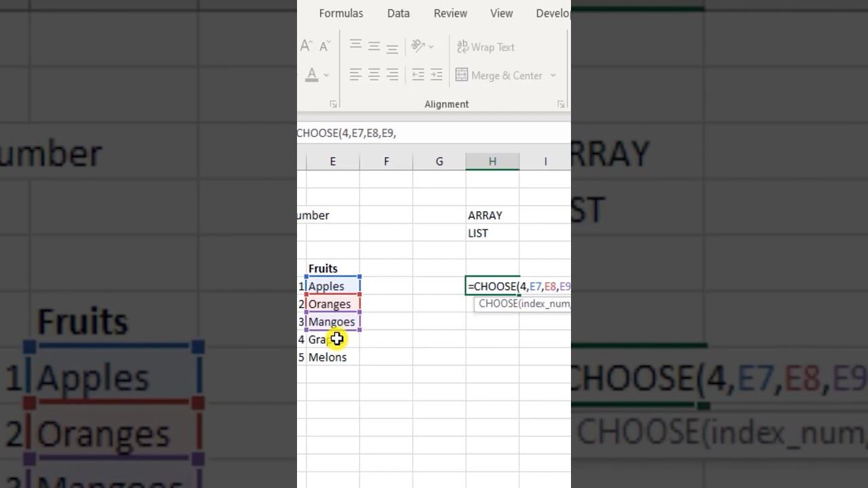Increase font size with larger A icon
This screenshot has height=488, width=868.
click(307, 47)
